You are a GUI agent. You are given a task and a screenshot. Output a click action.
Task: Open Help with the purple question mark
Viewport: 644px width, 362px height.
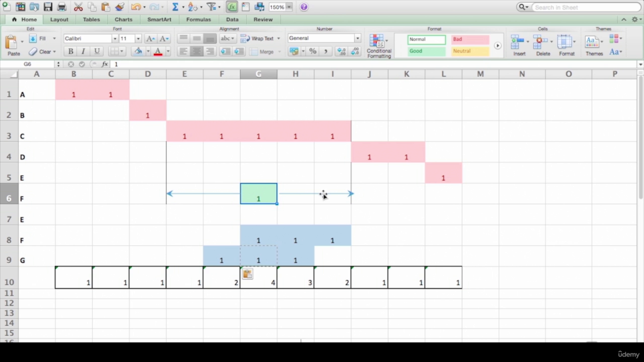point(304,7)
